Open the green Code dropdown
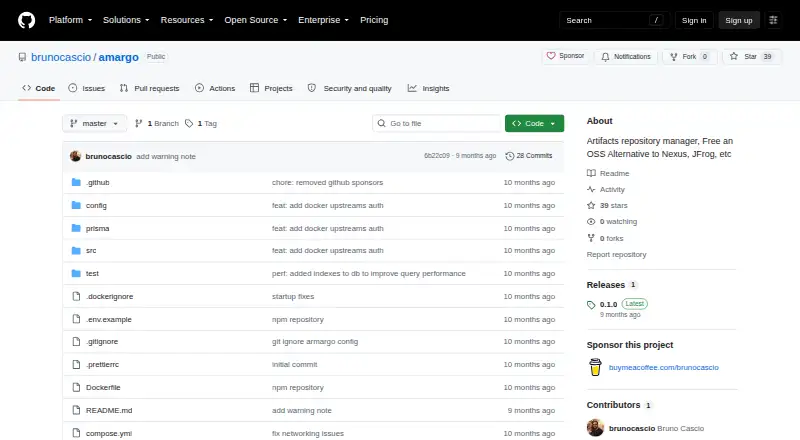The height and width of the screenshot is (440, 800). [534, 124]
